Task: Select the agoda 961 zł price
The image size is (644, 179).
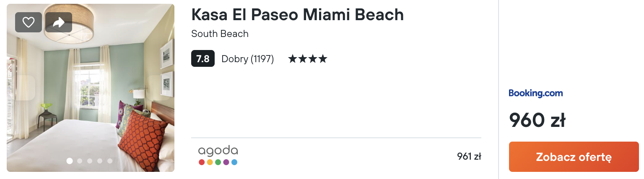Action: pos(469,157)
